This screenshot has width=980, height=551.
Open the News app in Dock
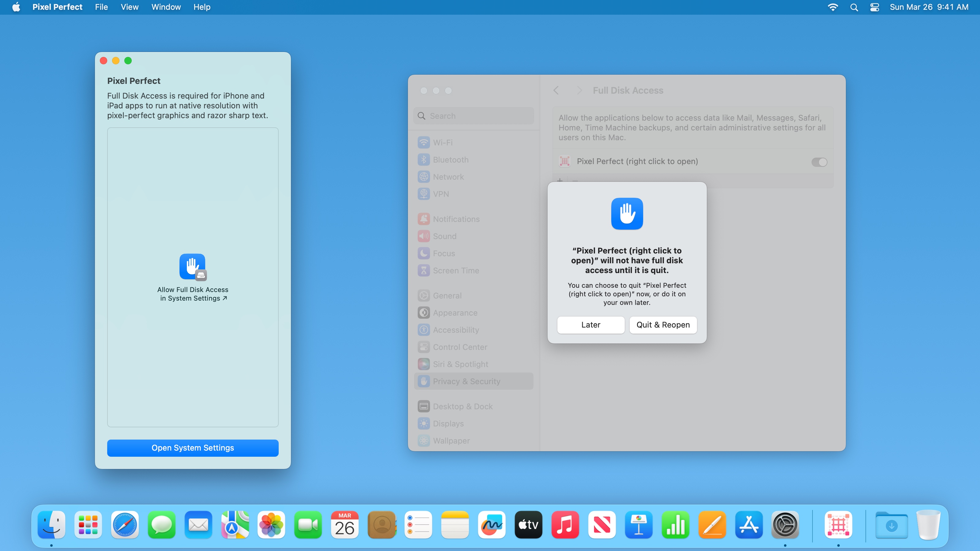click(x=602, y=525)
